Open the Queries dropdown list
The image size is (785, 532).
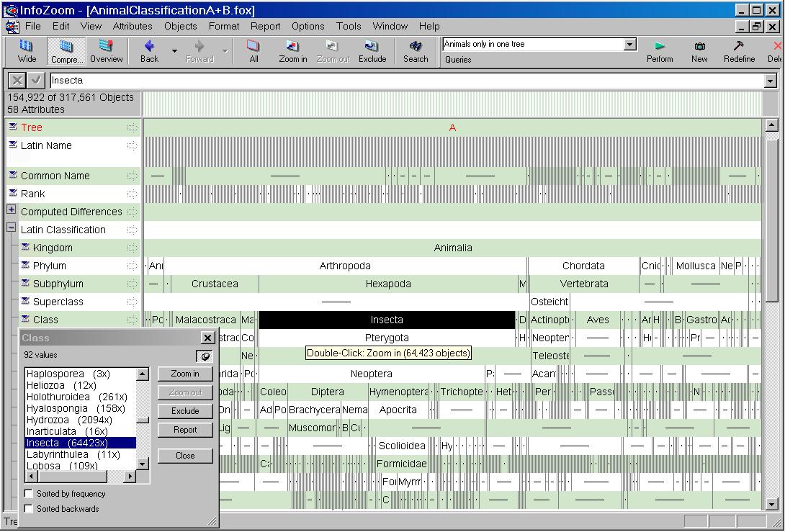coord(629,45)
